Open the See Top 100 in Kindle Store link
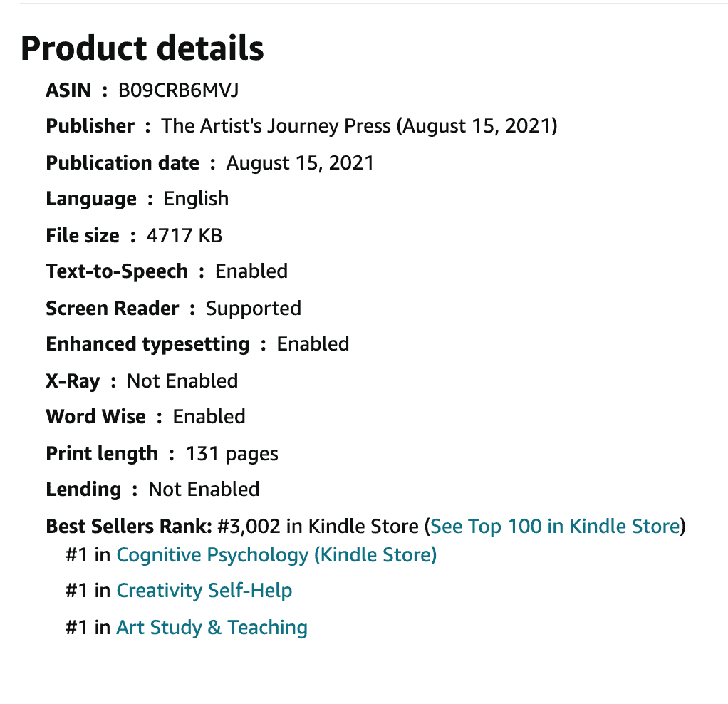Image resolution: width=728 pixels, height=704 pixels. click(x=556, y=527)
